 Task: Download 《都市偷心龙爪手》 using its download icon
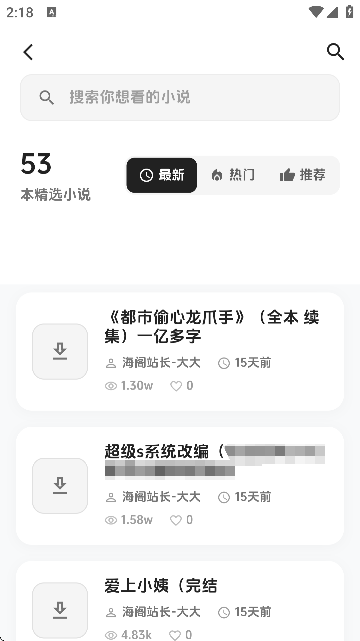coord(60,352)
